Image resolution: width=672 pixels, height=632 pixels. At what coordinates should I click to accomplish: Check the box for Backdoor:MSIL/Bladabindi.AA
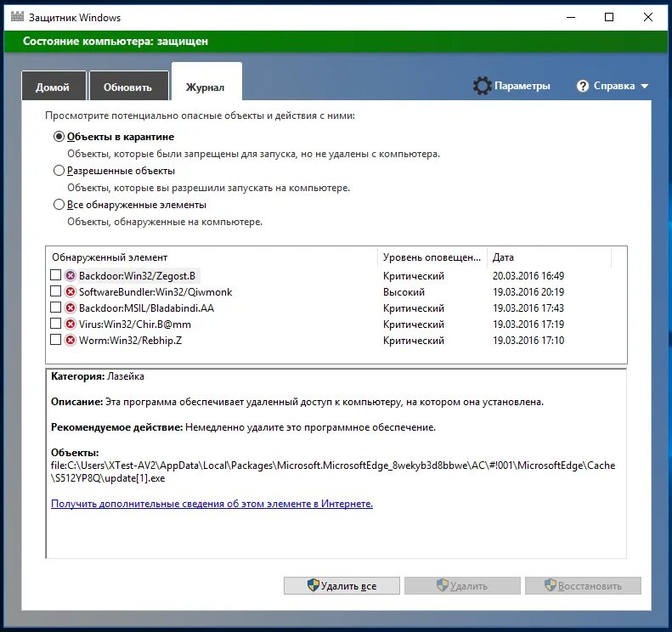pyautogui.click(x=55, y=308)
